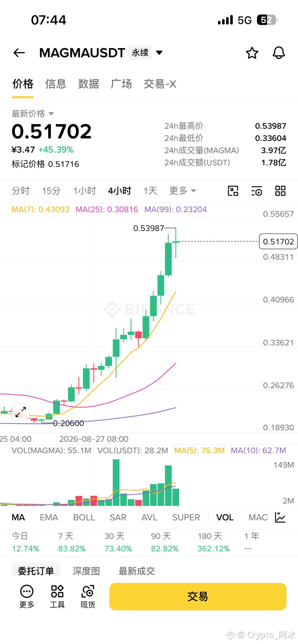Switch to the 委托订单 tab
The height and width of the screenshot is (644, 298).
(36, 571)
